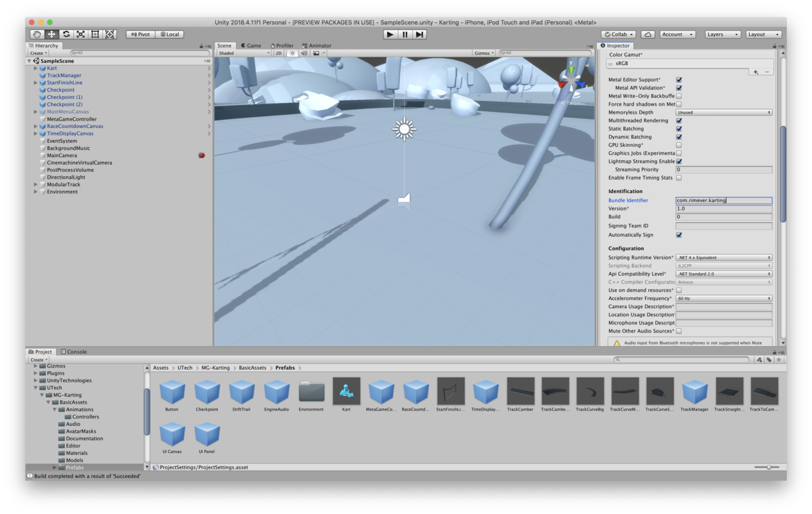Click the Bundle Identifier text field
812x514 pixels.
[x=723, y=200]
